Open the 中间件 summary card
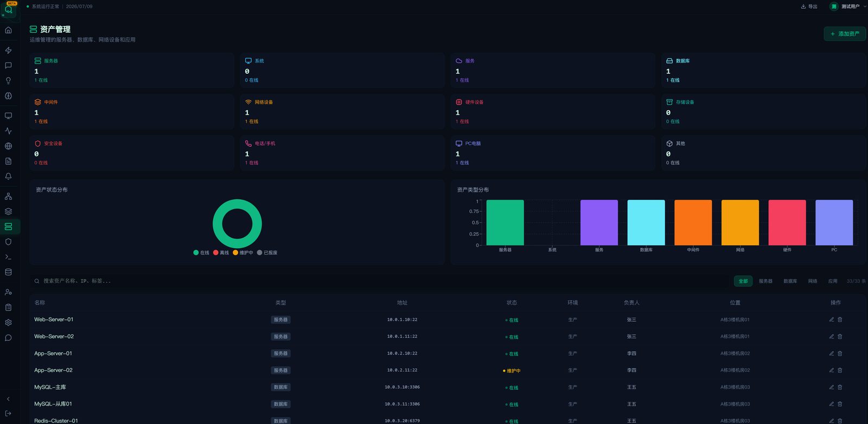The height and width of the screenshot is (424, 868). tap(132, 111)
